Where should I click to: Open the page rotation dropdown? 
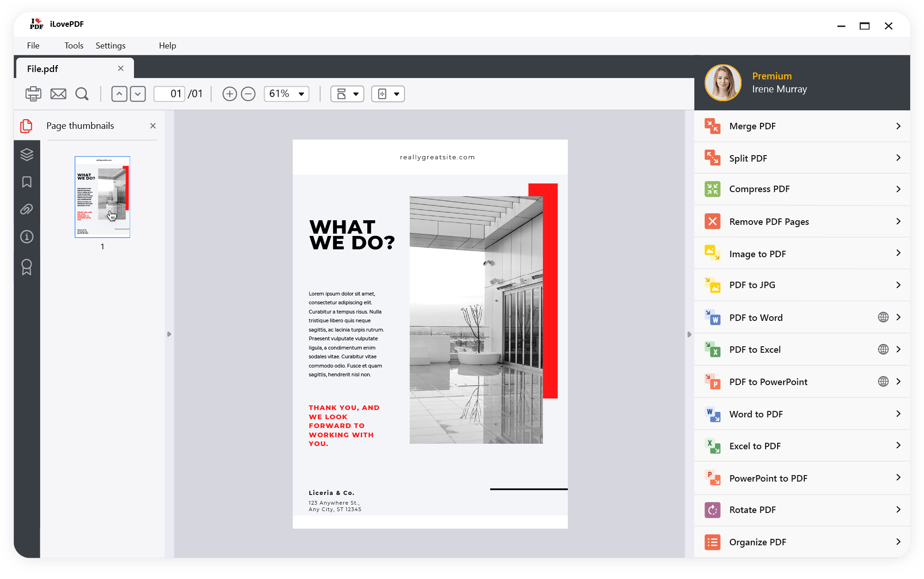pyautogui.click(x=388, y=94)
